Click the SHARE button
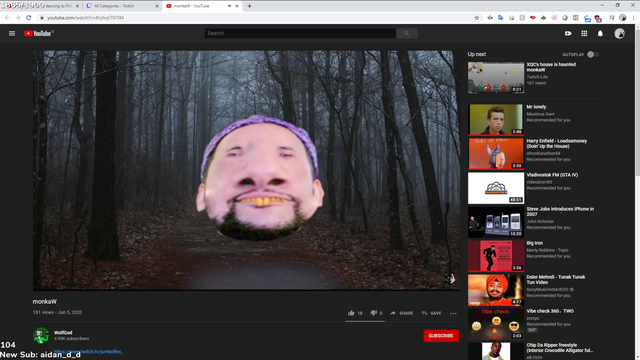Image resolution: width=640 pixels, height=360 pixels. pyautogui.click(x=402, y=313)
